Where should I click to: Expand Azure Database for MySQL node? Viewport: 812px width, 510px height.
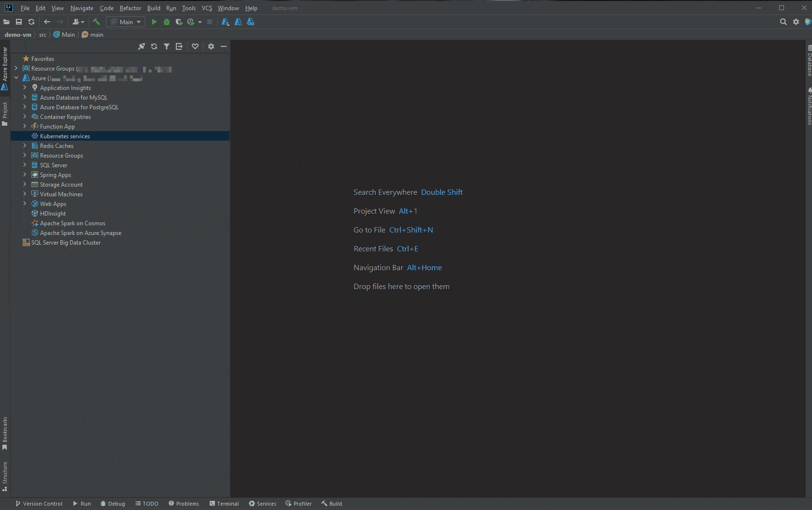[x=25, y=97]
